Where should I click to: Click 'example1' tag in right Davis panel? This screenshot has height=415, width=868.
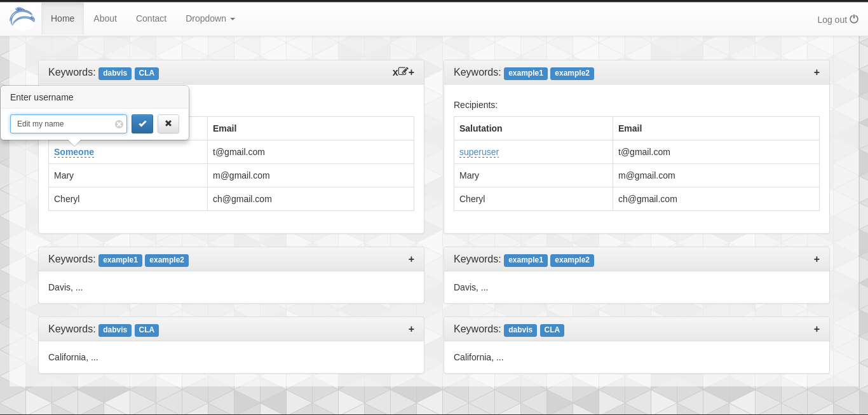pos(526,260)
